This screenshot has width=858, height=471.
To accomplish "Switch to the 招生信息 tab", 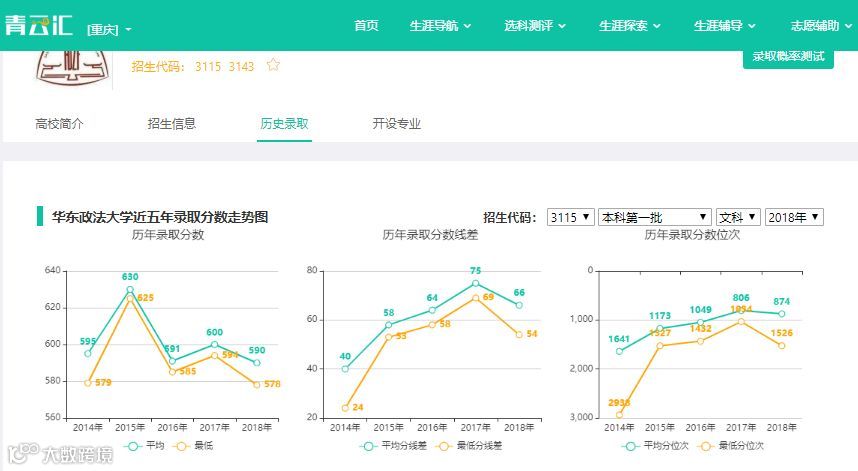I will click(171, 124).
